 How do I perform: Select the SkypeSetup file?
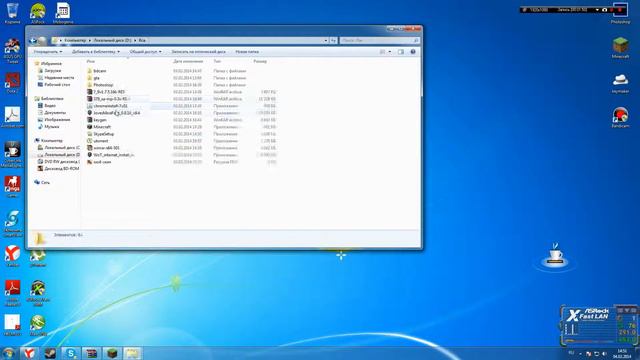point(104,134)
